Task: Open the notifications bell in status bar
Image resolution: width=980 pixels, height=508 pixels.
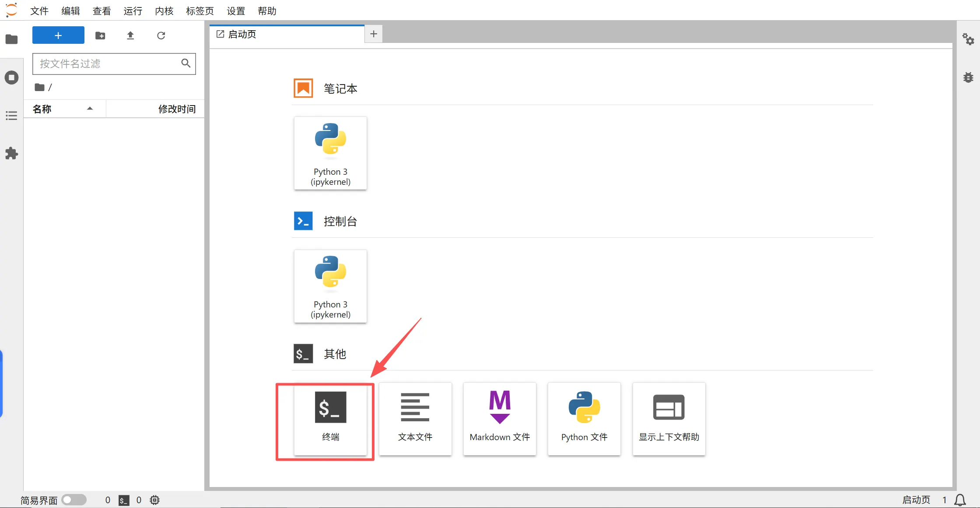Action: [960, 500]
